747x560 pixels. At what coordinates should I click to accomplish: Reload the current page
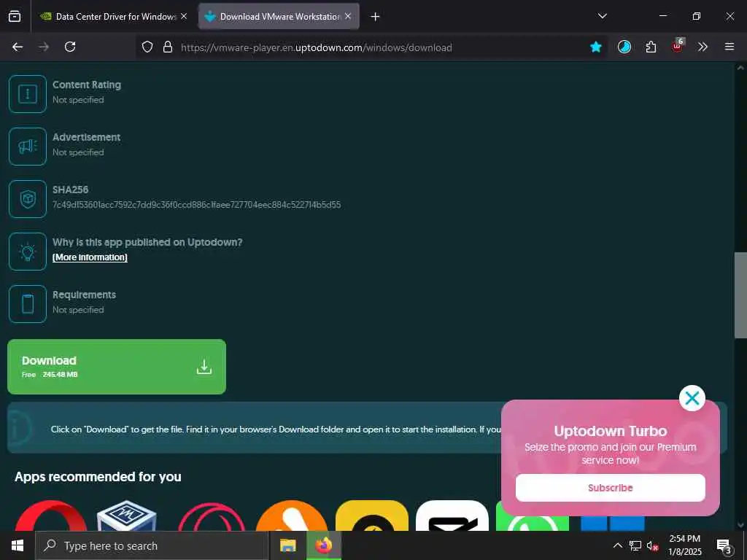pyautogui.click(x=70, y=47)
